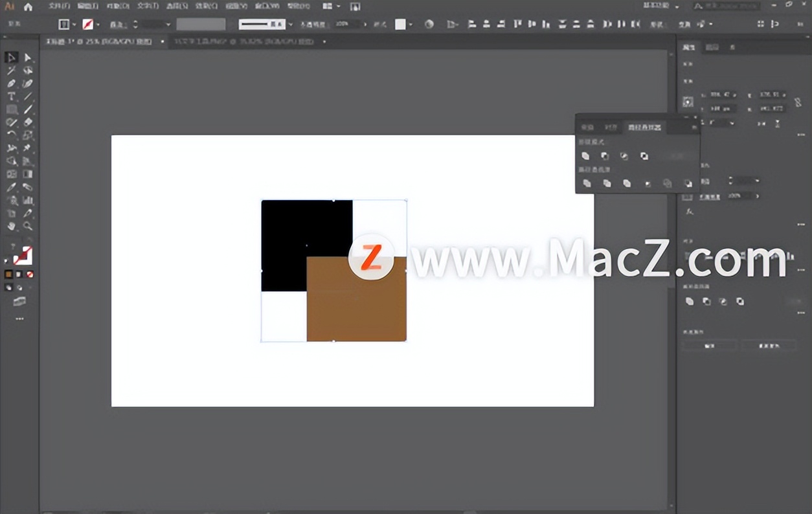Viewport: 812px width, 514px height.
Task: Click the 属性 panel tab
Action: point(688,47)
